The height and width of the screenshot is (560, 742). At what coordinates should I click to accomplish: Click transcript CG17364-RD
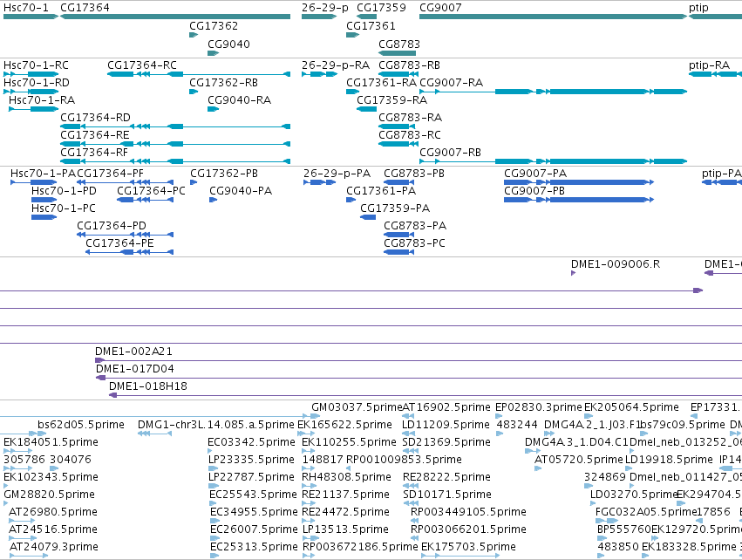(x=175, y=126)
